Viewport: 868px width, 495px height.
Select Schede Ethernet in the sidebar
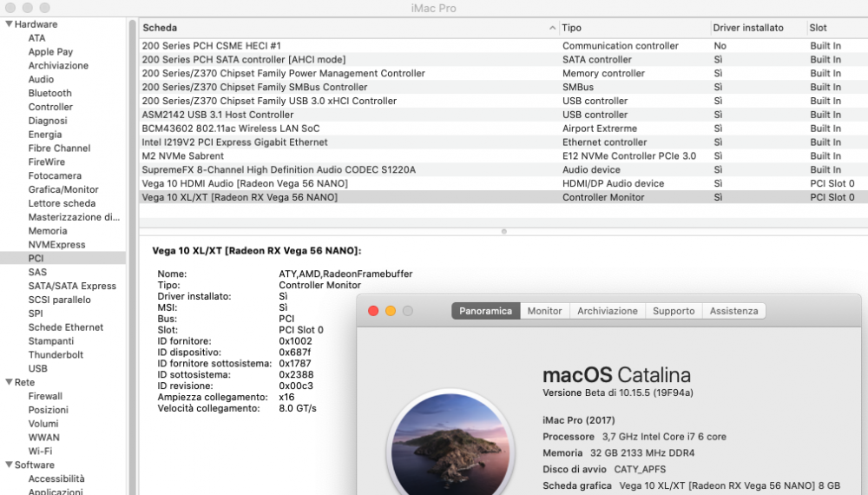click(65, 327)
